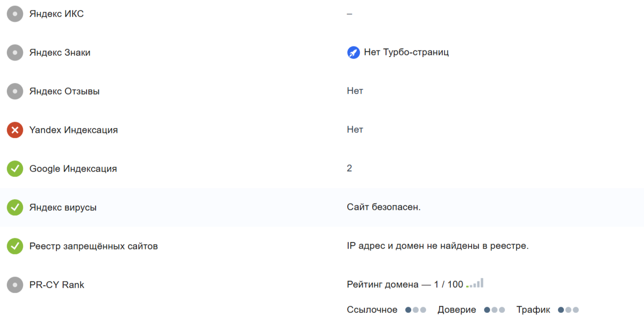Click the Google indexed pages count 2
Viewport: 644px width, 335px height.
(x=349, y=168)
